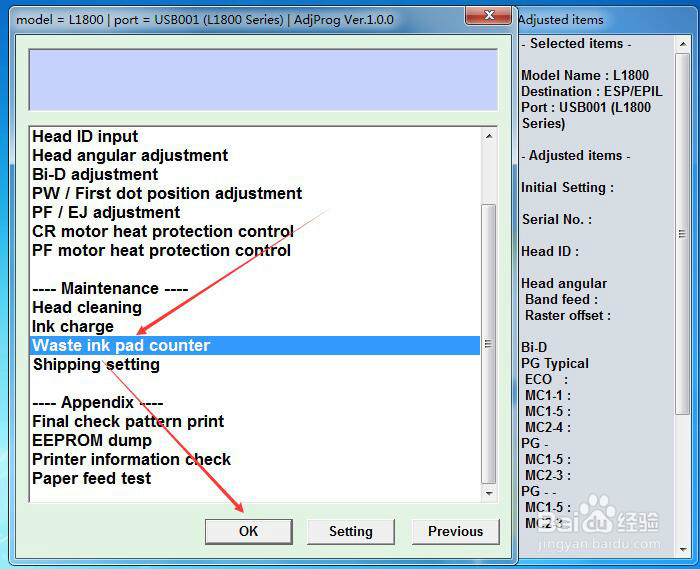The width and height of the screenshot is (700, 569).
Task: Click adjustment list scroll-up arrow
Action: 489,136
